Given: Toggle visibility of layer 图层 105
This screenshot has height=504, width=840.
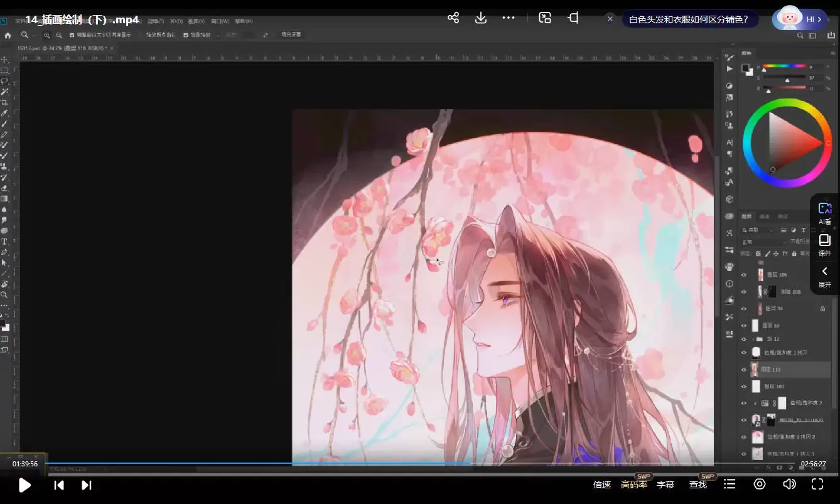Looking at the screenshot, I should coord(744,387).
